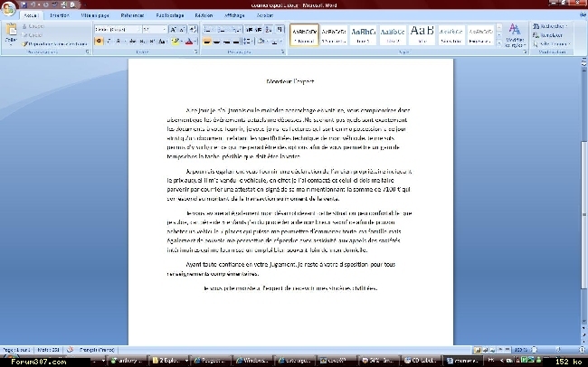Switch to the Références tab
This screenshot has height=367, width=588.
point(132,15)
